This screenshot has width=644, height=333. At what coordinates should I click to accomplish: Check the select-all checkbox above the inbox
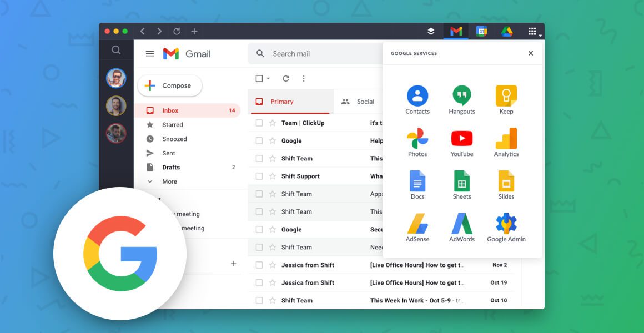tap(259, 78)
